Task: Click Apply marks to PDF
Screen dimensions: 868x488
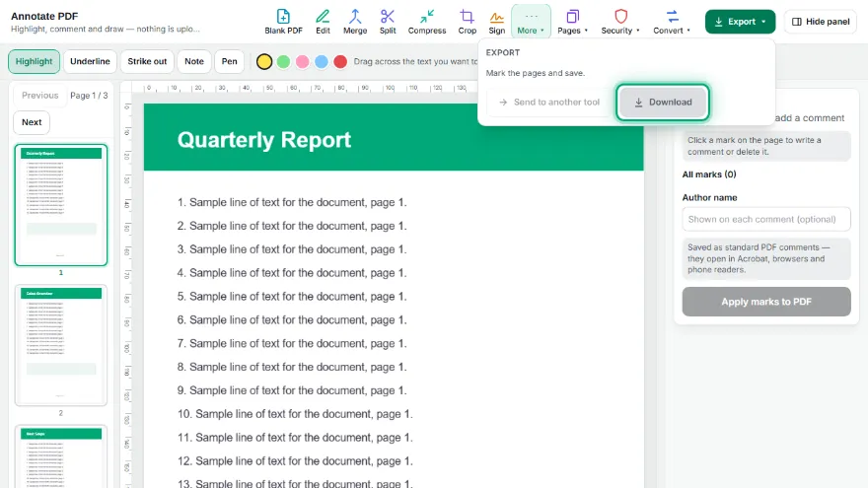Action: (766, 302)
